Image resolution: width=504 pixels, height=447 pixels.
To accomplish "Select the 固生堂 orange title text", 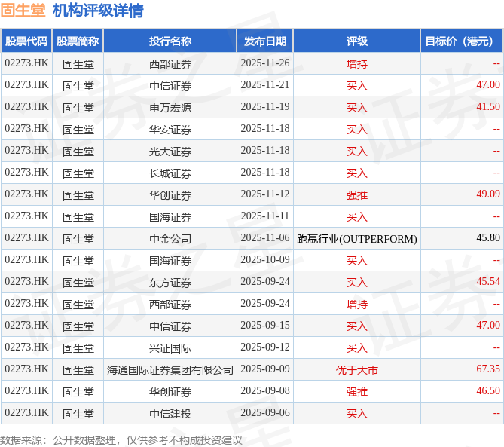I will pyautogui.click(x=23, y=10).
